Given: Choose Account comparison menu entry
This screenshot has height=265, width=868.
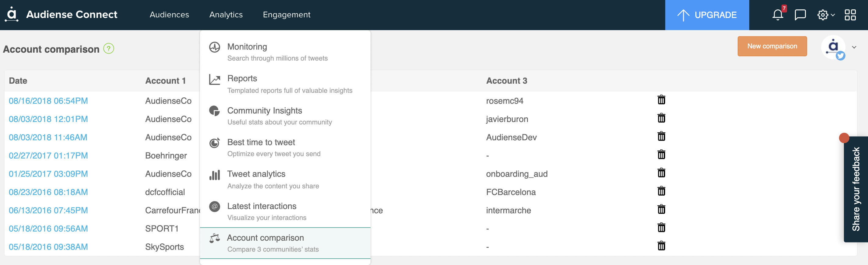Looking at the screenshot, I should tap(285, 243).
